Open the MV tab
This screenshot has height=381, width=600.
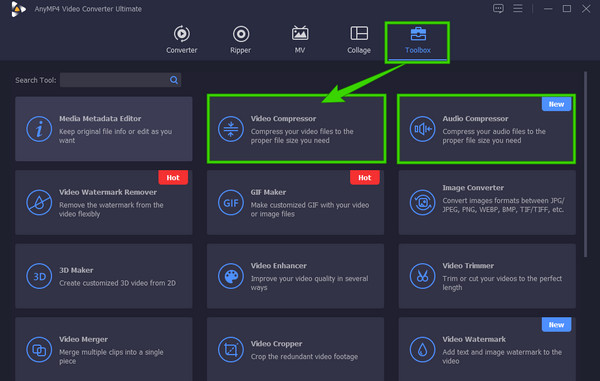click(300, 40)
